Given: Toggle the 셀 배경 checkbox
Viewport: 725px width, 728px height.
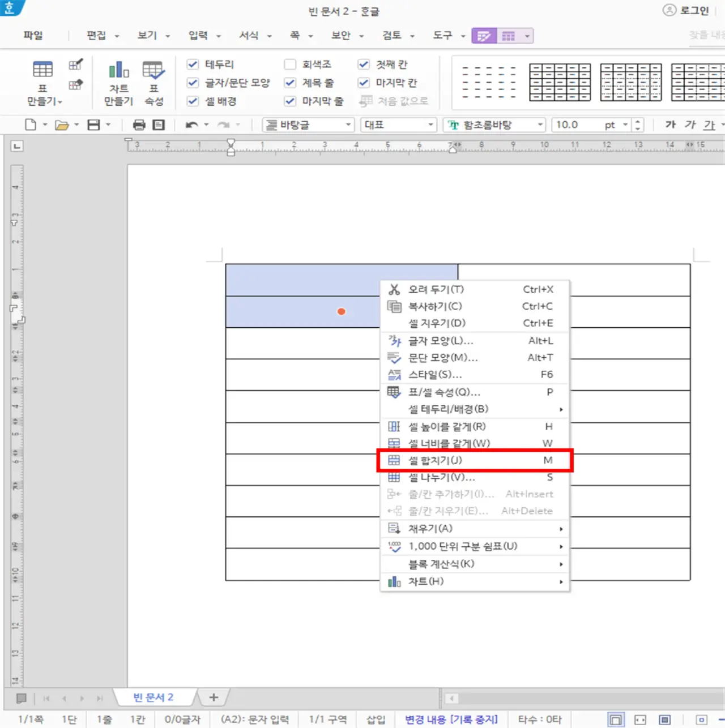Looking at the screenshot, I should tap(193, 101).
